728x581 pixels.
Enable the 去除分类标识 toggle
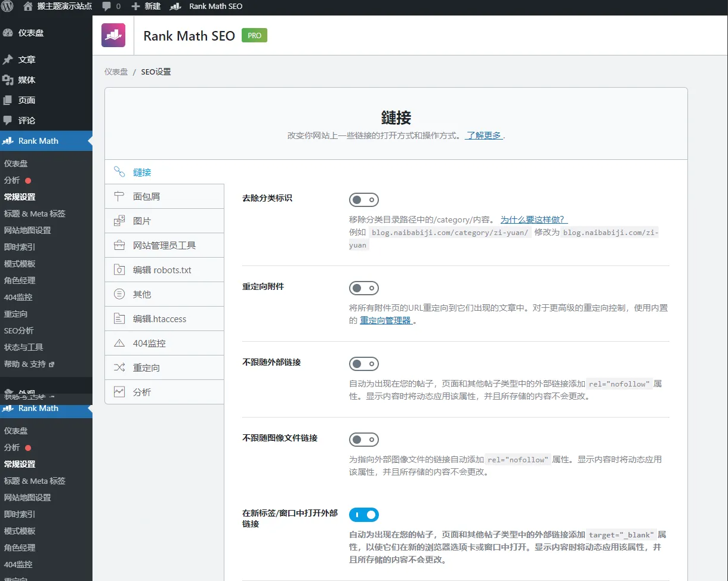coord(364,200)
